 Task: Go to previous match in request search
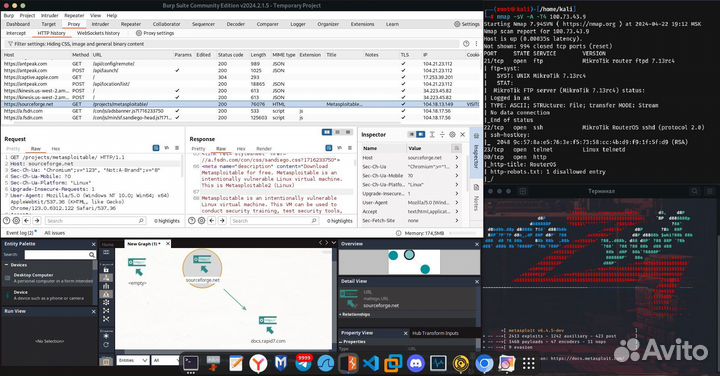coord(27,221)
